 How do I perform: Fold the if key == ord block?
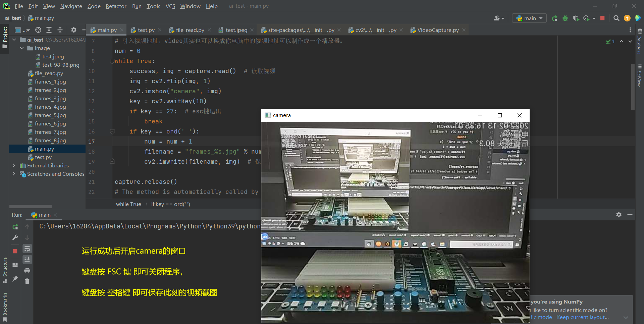112,131
